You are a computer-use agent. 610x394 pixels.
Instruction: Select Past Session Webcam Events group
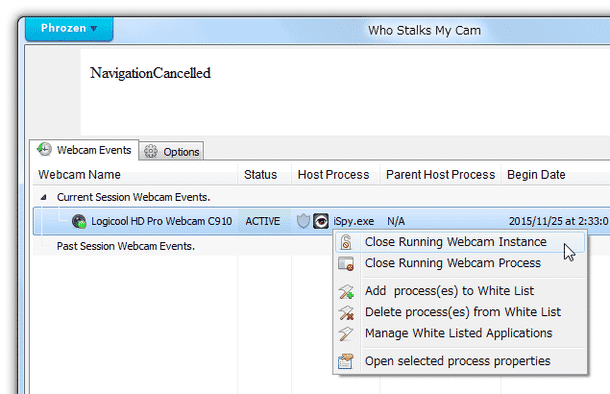coord(126,246)
